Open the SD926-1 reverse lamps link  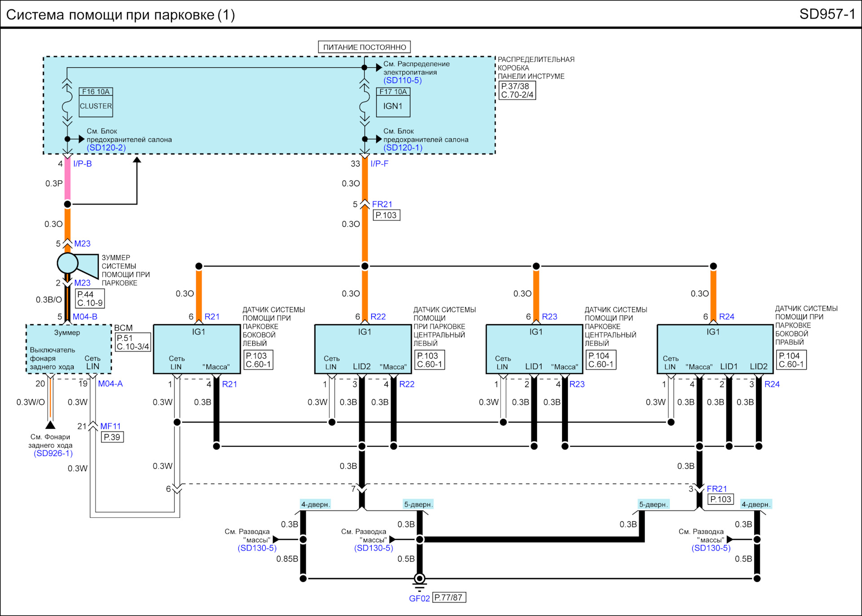(53, 453)
